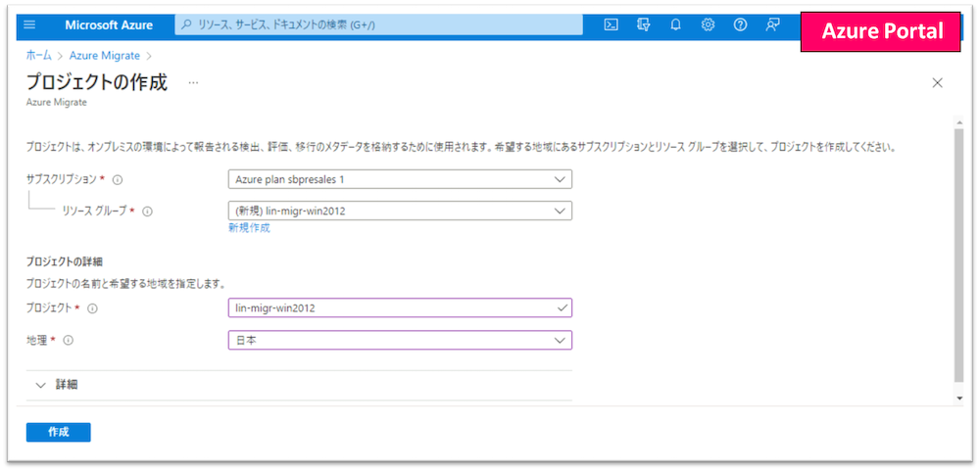980x471 pixels.
Task: Click the Microsoft Azure logo text
Action: click(x=109, y=25)
